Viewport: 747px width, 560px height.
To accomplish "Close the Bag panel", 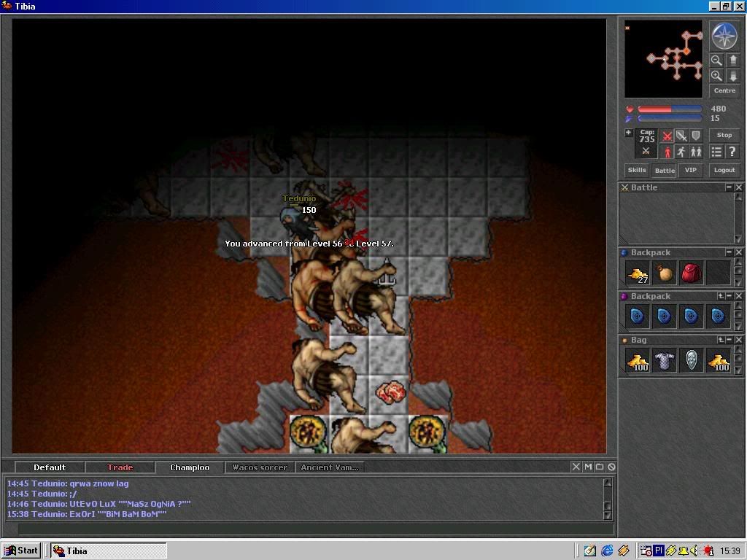I will [x=738, y=340].
